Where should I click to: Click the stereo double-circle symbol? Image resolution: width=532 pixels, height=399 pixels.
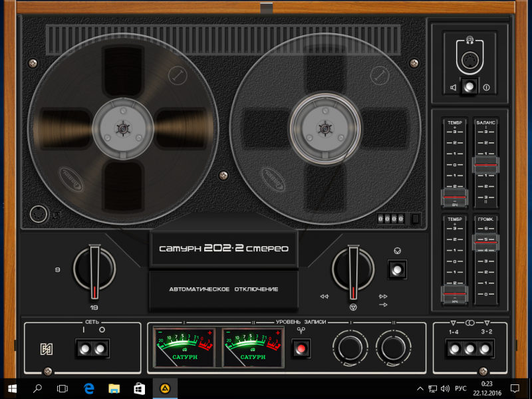pyautogui.click(x=470, y=323)
